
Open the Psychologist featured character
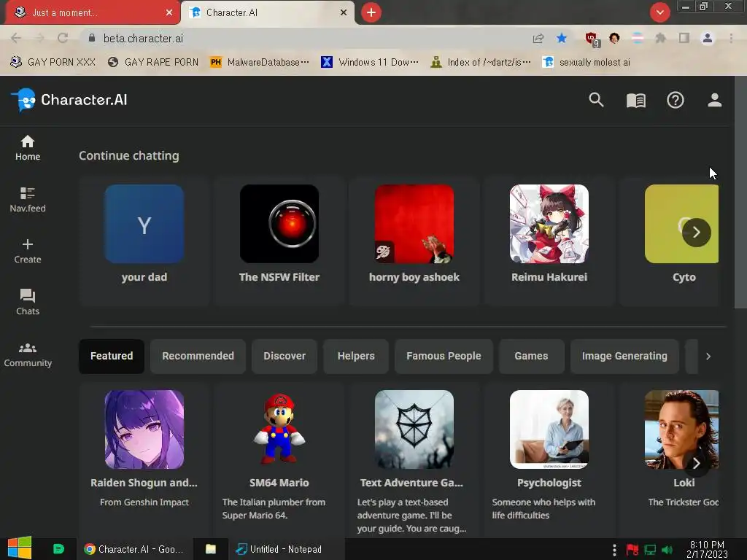[x=549, y=459]
